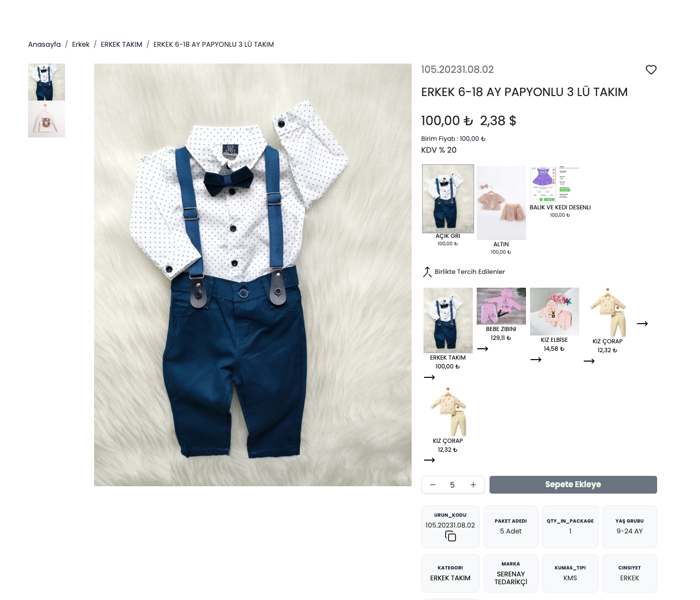Select the AÇIK GRİ color variant
Screen dimensions: 700x600
pyautogui.click(x=448, y=199)
